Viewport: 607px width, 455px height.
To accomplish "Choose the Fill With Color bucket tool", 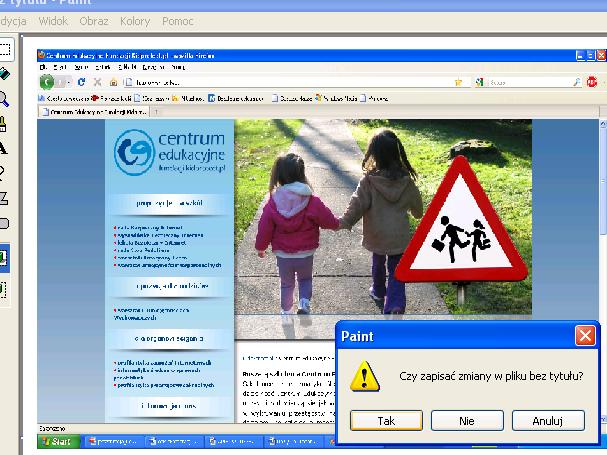I will click(5, 74).
